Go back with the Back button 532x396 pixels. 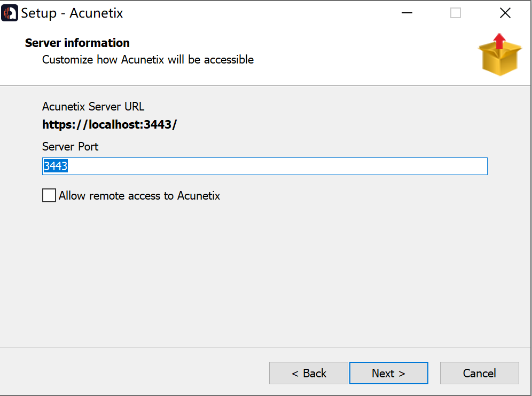click(x=309, y=373)
